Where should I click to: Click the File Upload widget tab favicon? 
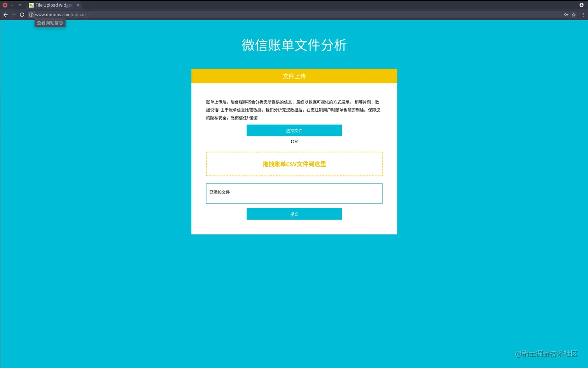31,5
